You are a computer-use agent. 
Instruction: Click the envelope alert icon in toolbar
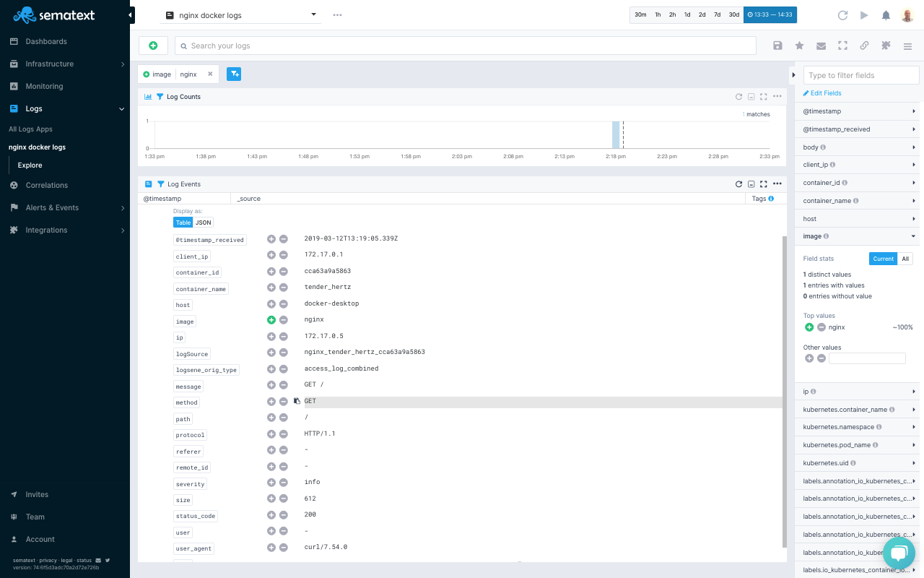[821, 46]
